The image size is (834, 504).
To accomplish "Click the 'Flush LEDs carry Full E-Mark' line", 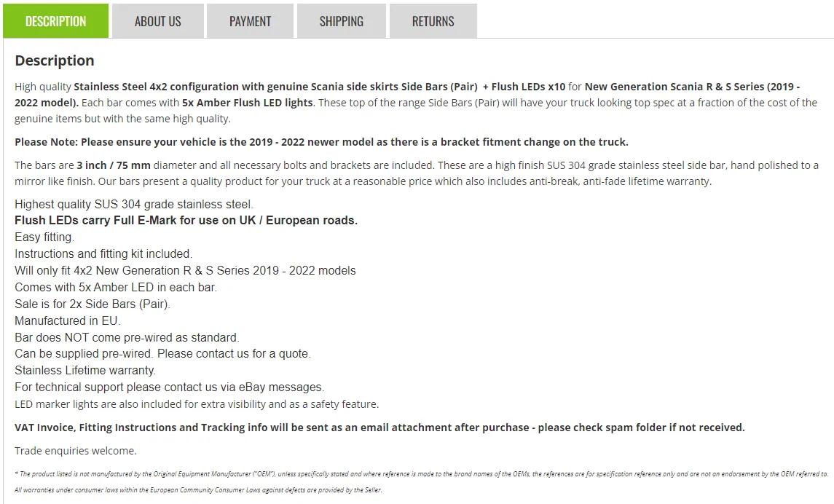I will tap(186, 220).
